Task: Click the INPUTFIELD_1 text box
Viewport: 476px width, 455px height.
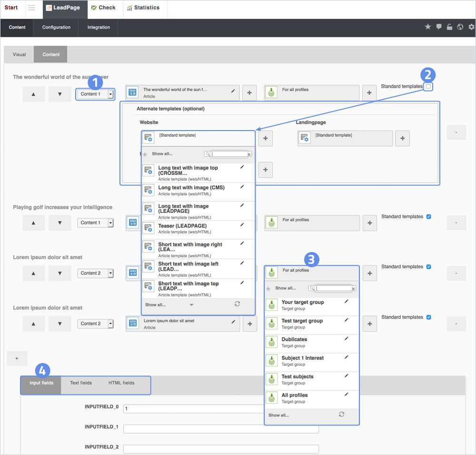Action: tap(220, 429)
